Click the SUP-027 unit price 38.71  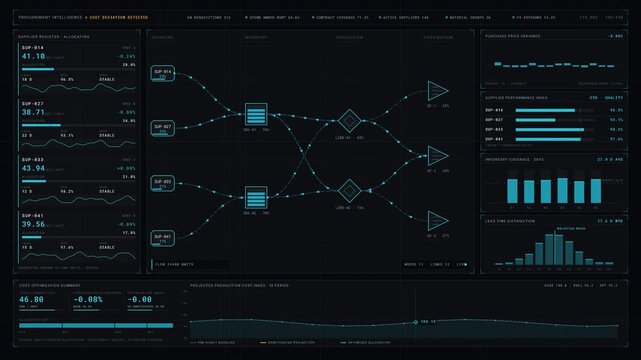click(x=34, y=112)
